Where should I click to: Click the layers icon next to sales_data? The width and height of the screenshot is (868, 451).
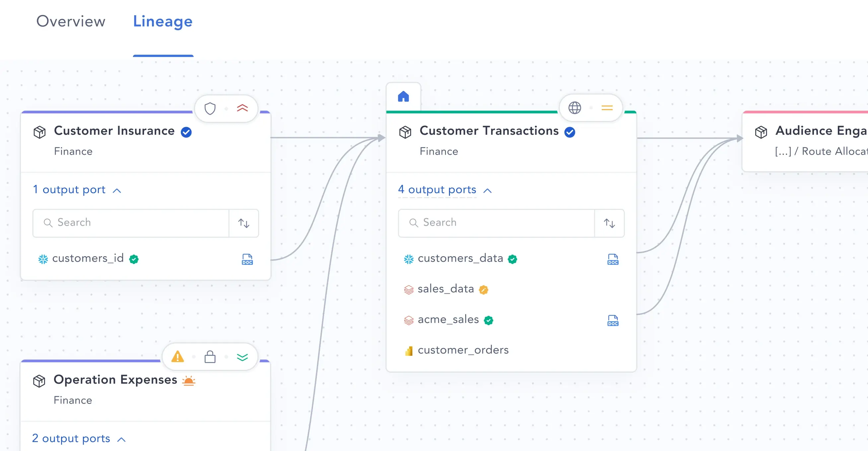(409, 290)
